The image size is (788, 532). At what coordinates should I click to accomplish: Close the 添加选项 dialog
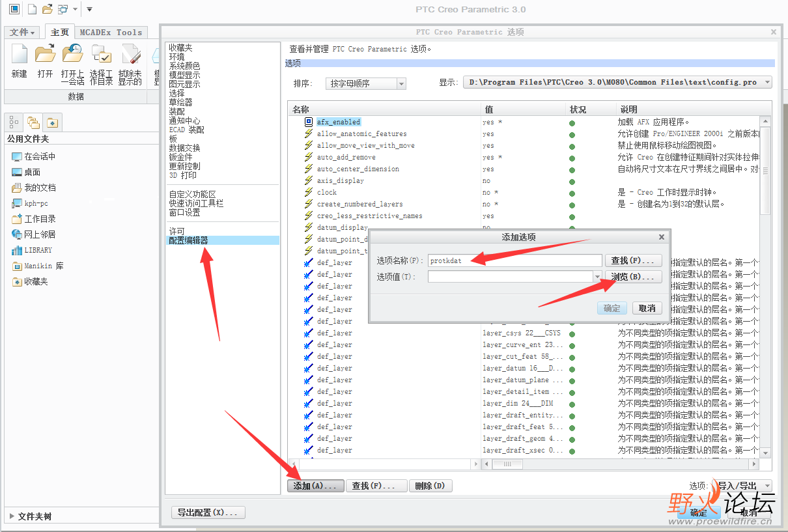[x=662, y=238]
